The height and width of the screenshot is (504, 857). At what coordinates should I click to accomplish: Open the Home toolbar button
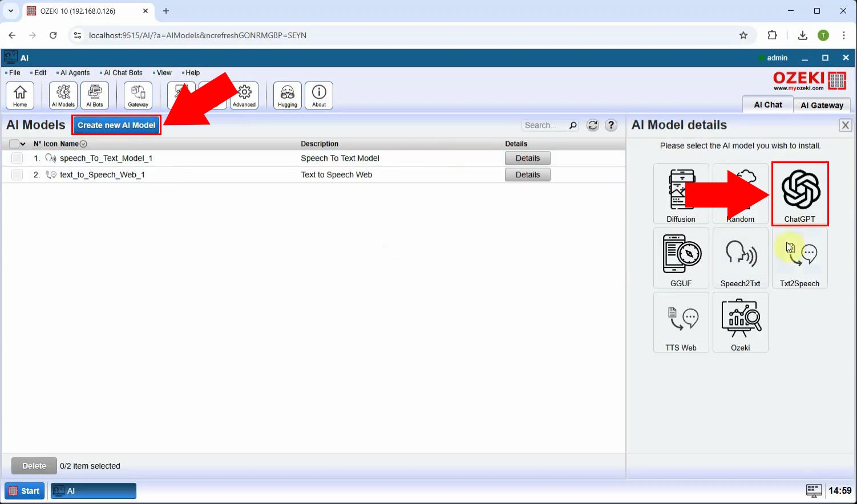[20, 95]
